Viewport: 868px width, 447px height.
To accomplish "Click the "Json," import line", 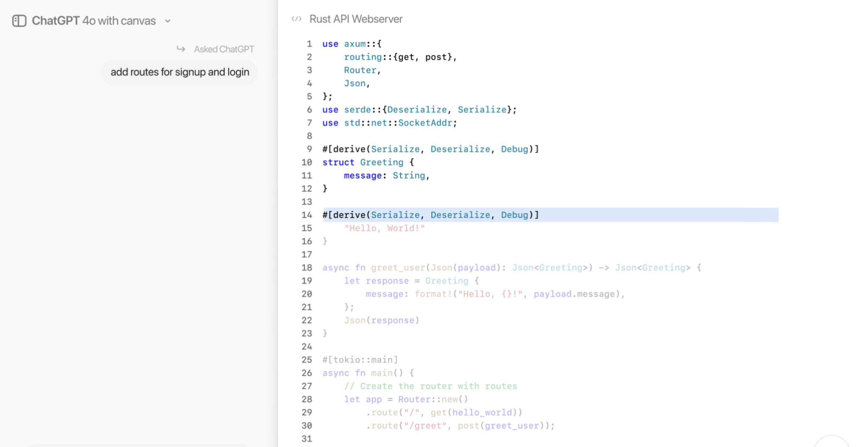I will tap(357, 83).
